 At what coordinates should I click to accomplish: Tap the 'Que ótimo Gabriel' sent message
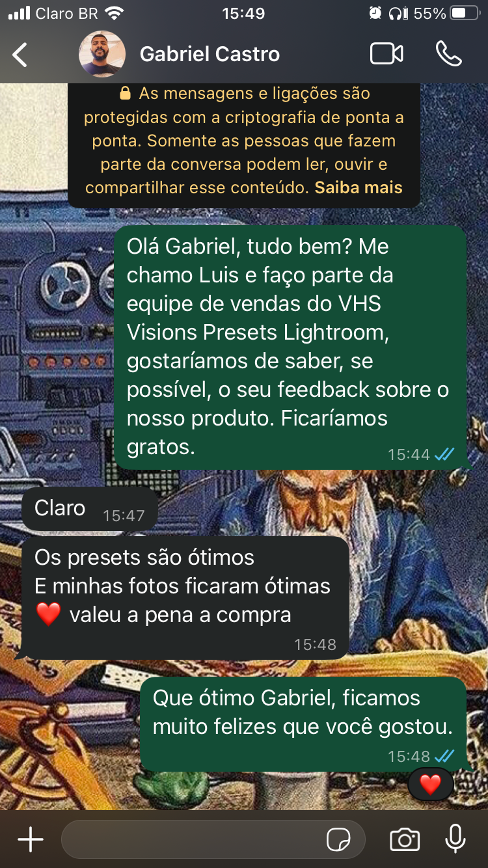click(303, 724)
